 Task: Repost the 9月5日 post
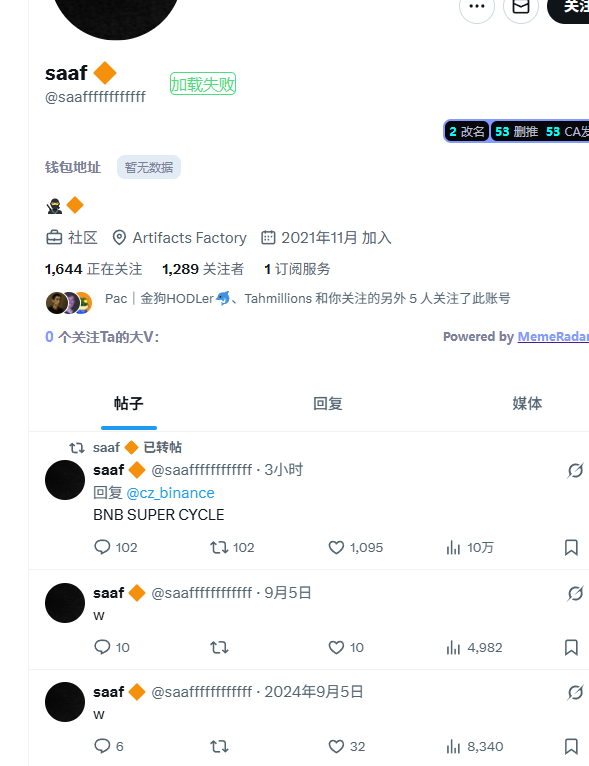pyautogui.click(x=219, y=647)
